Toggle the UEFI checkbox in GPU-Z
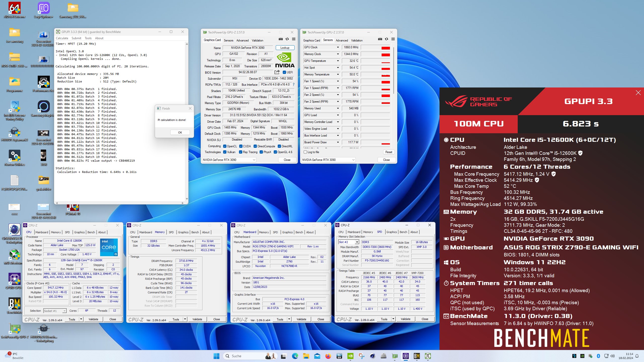The image size is (644, 362). click(284, 72)
